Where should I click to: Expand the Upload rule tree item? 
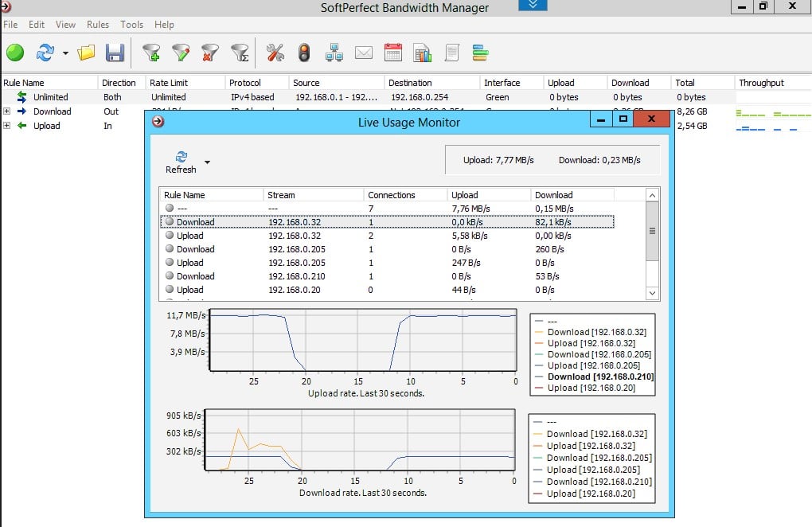tap(6, 126)
